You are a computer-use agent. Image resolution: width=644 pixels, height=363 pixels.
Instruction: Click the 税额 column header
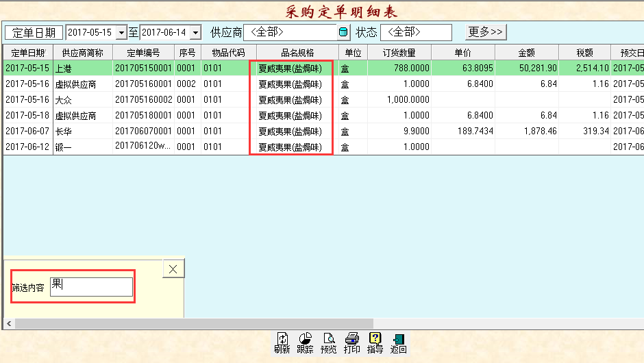[584, 53]
